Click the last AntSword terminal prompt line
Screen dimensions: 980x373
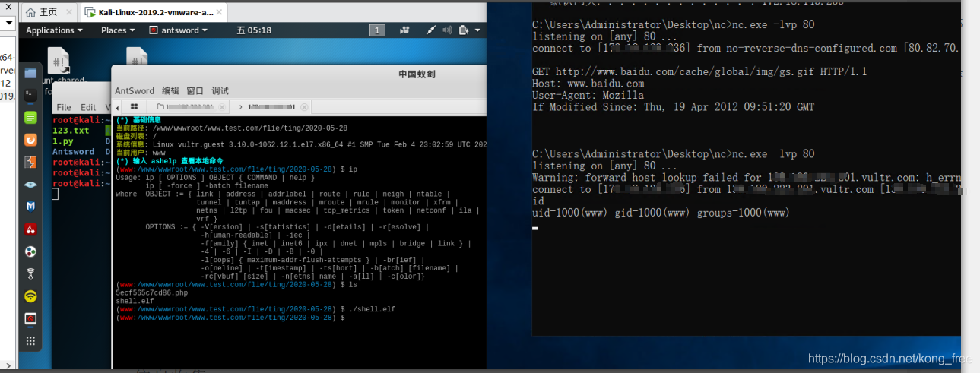pyautogui.click(x=230, y=318)
